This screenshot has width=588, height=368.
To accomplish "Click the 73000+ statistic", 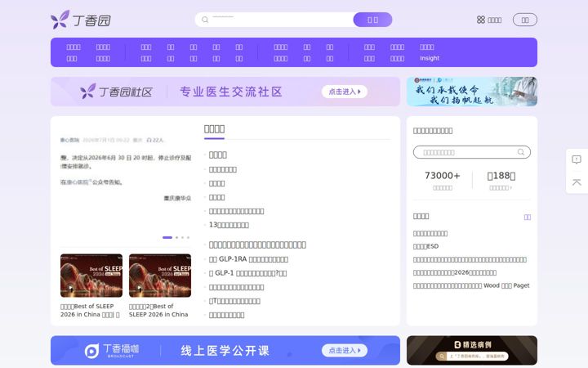I will tap(442, 176).
